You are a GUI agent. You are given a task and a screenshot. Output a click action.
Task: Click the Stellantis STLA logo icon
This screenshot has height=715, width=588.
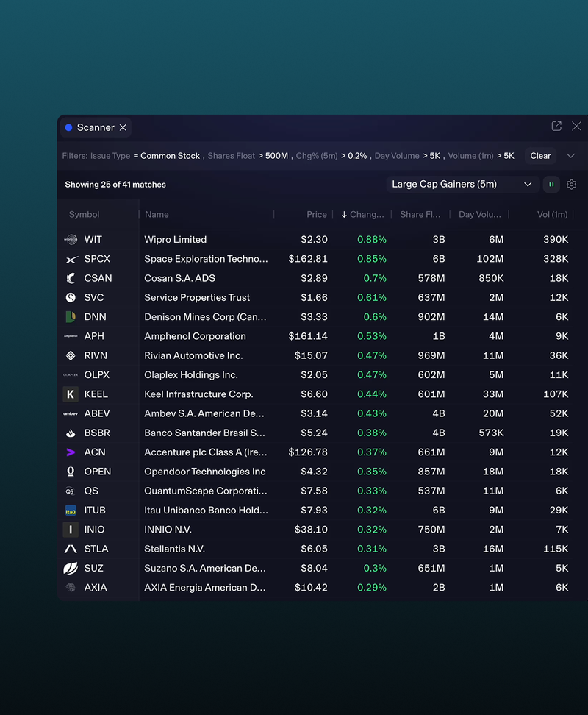(71, 549)
